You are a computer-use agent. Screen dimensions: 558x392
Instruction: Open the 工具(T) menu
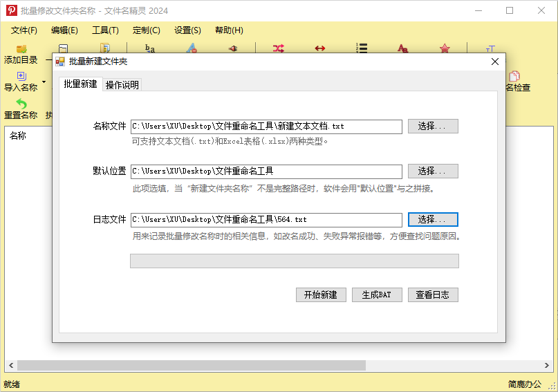click(x=105, y=30)
